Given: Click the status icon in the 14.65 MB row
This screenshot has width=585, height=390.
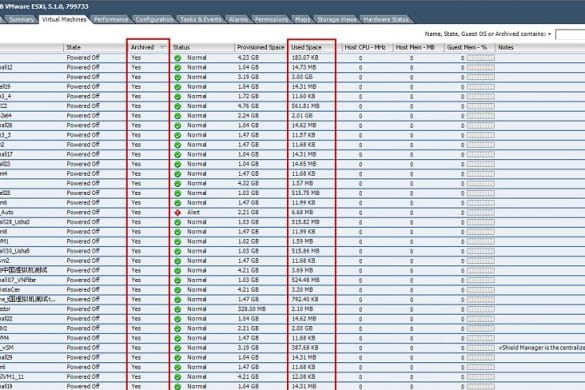Looking at the screenshot, I should click(178, 164).
